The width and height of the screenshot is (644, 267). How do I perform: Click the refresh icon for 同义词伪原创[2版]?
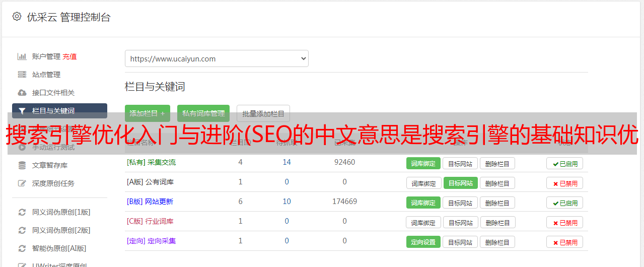[x=22, y=230]
